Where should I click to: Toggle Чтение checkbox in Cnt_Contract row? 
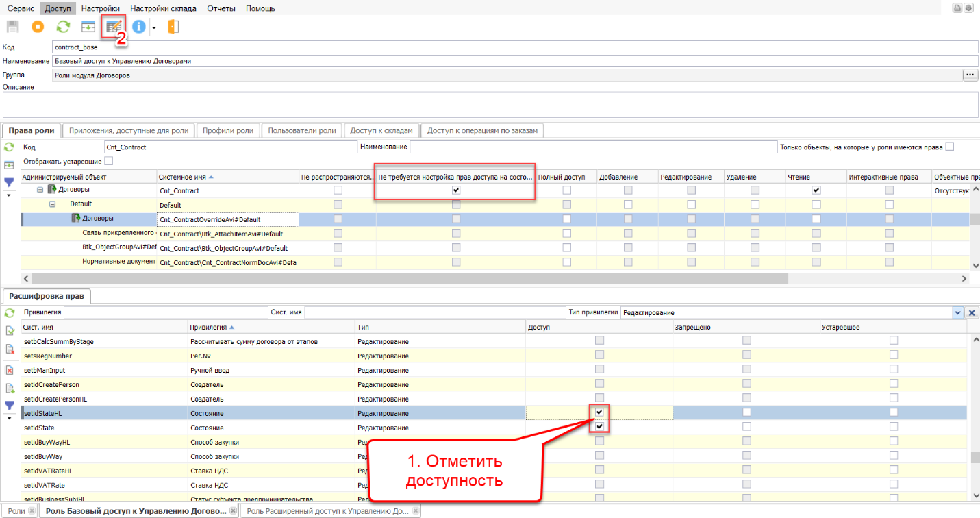pyautogui.click(x=816, y=190)
